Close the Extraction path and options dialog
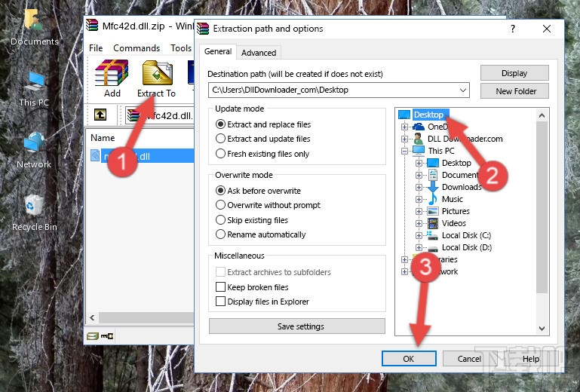This screenshot has width=580, height=392. (x=547, y=29)
